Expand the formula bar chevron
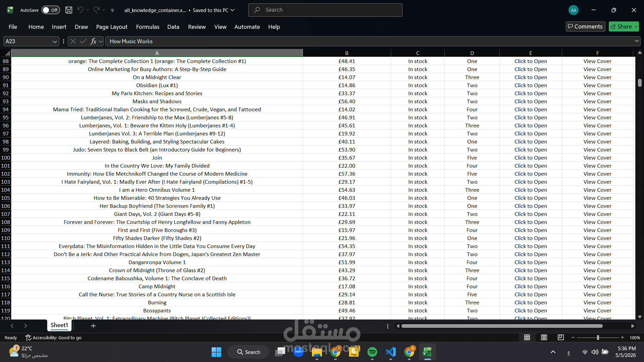Screen dimensions: 644x362 click(637, 41)
